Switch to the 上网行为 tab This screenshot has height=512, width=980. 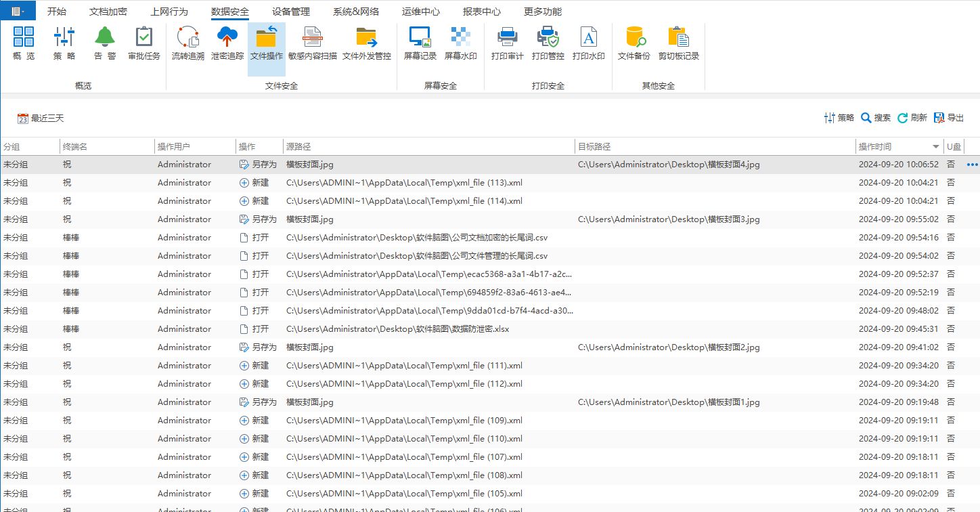click(169, 12)
